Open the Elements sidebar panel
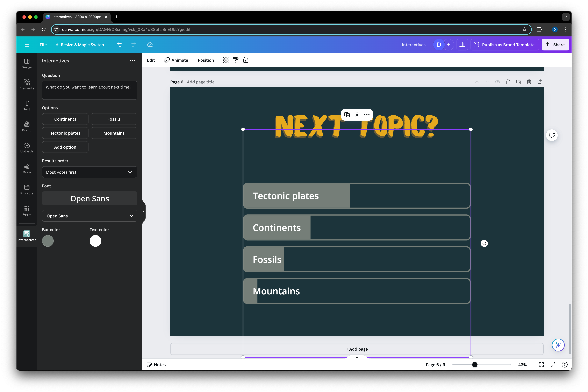 click(x=27, y=84)
